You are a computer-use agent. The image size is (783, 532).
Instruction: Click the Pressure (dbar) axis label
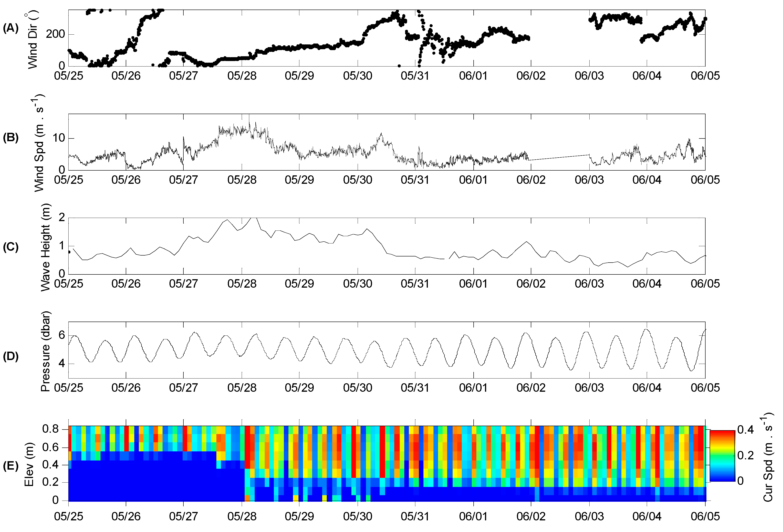45,351
